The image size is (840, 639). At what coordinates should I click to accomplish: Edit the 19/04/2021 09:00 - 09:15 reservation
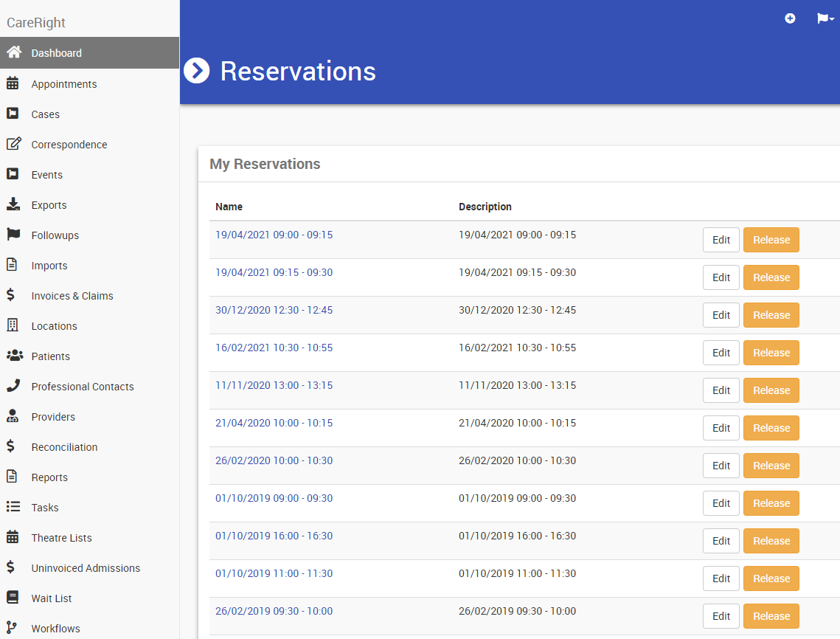pos(721,240)
